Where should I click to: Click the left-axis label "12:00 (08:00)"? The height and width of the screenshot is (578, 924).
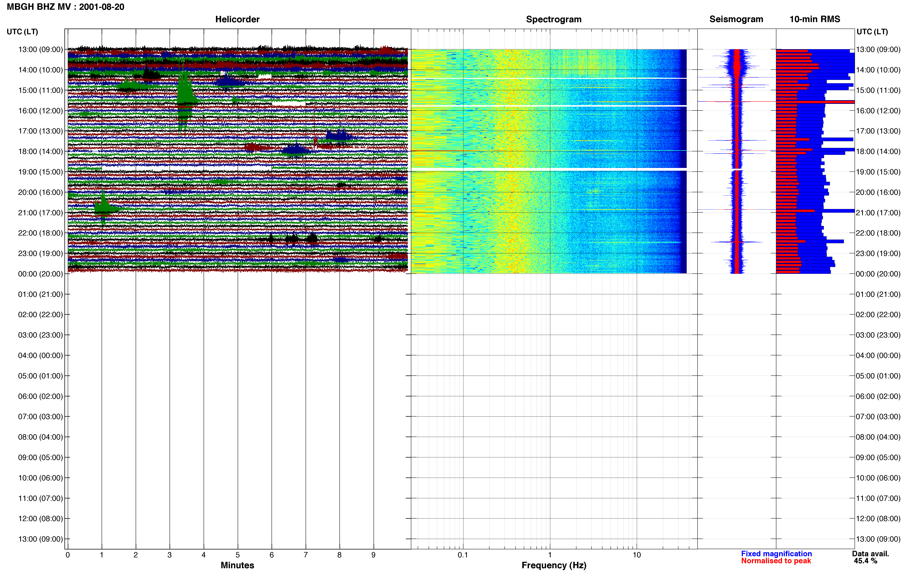[x=41, y=518]
